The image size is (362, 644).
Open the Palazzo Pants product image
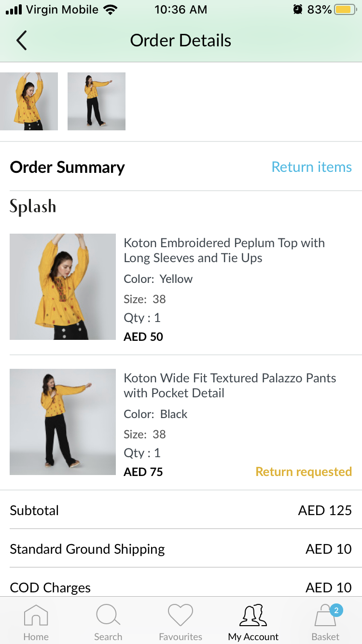[63, 422]
